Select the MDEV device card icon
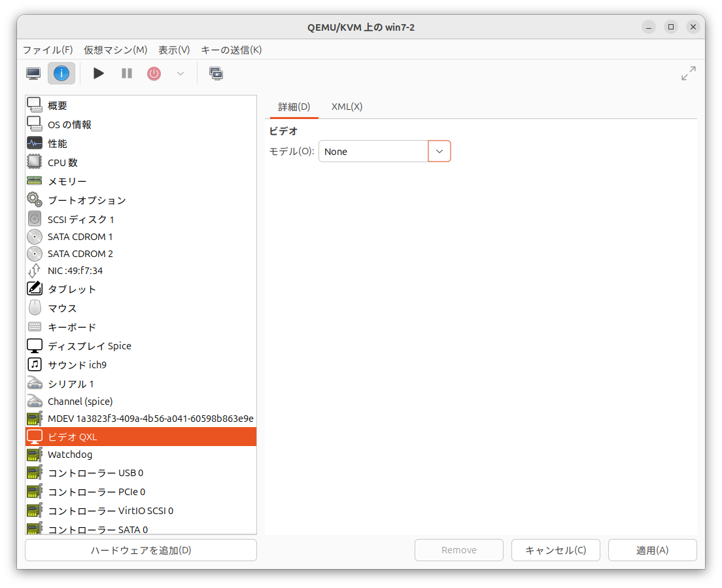 [x=35, y=419]
